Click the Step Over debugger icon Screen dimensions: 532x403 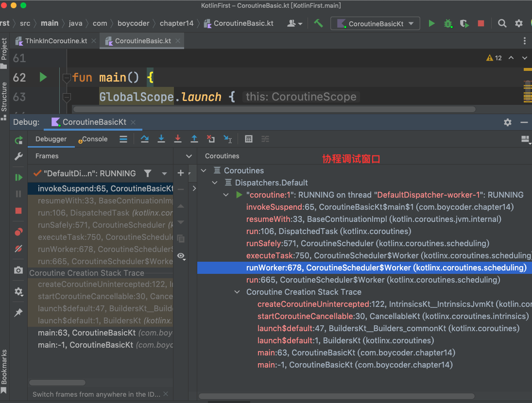click(x=144, y=139)
